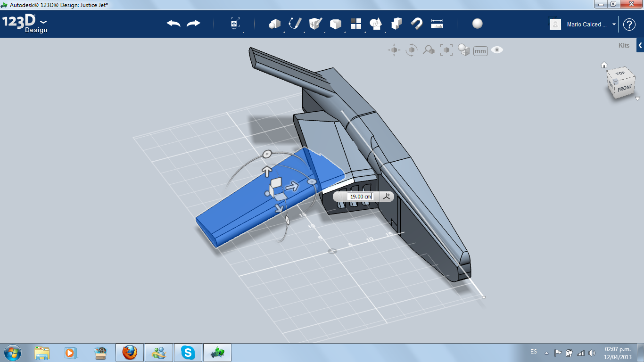Click the user profile avatar
Image resolution: width=644 pixels, height=362 pixels.
[555, 25]
